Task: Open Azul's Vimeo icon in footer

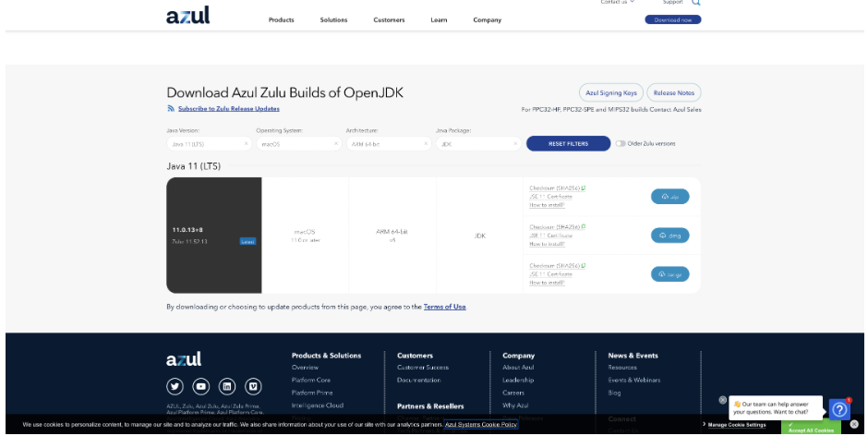Action: point(253,386)
